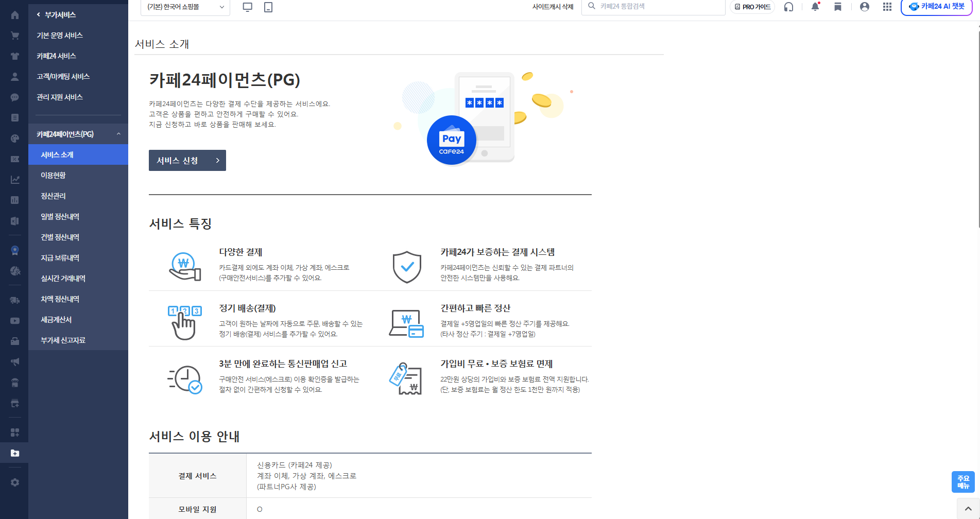The image size is (980, 519).
Task: Open the PRO 가이드 button
Action: pos(752,7)
